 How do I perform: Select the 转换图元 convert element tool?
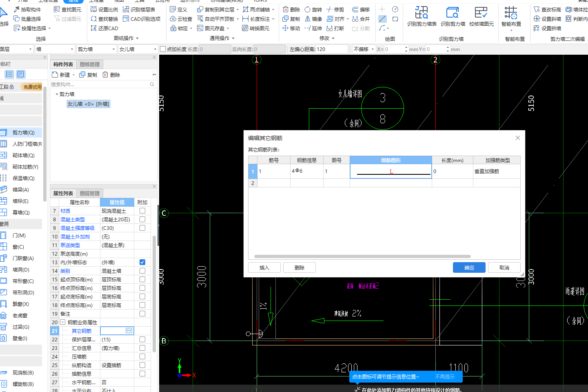pyautogui.click(x=256, y=28)
